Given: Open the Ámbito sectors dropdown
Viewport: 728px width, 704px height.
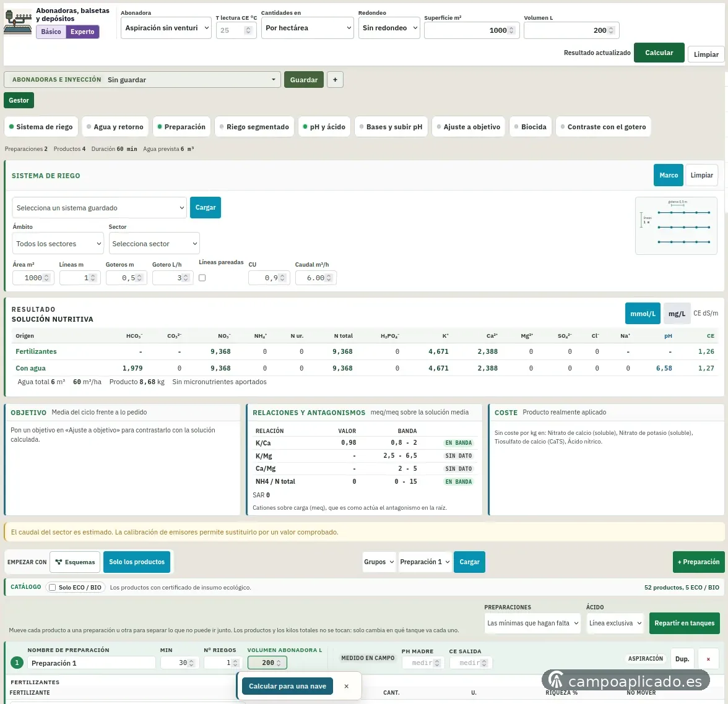Looking at the screenshot, I should (58, 244).
